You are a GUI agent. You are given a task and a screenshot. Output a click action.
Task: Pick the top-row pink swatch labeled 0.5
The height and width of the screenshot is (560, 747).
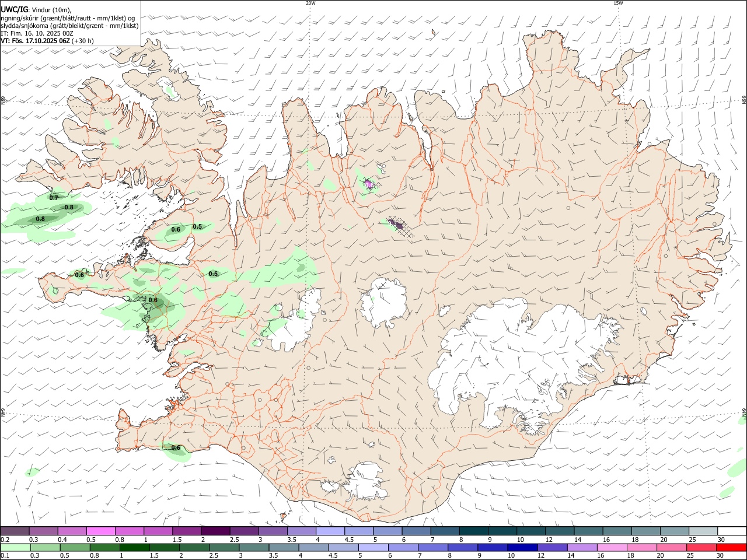tap(100, 531)
